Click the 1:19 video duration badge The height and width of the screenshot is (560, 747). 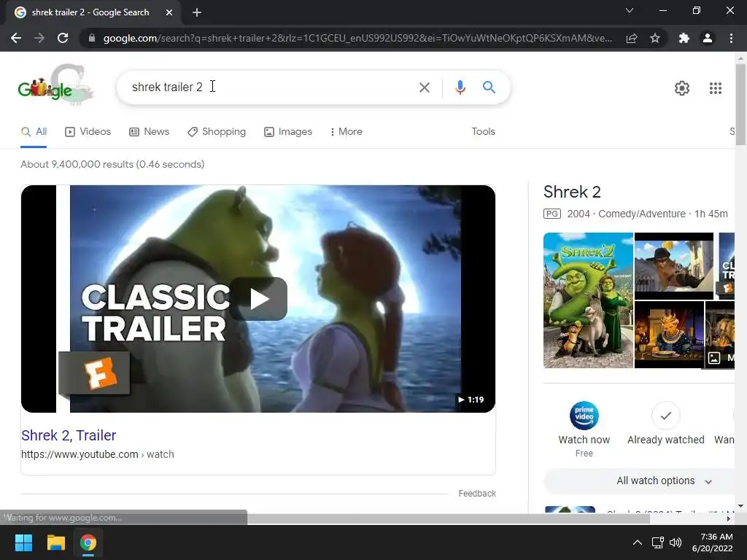(471, 400)
